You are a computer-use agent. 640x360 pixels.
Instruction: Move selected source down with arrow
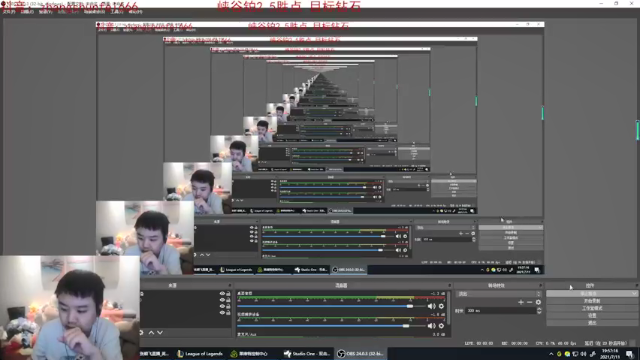[x=160, y=333]
